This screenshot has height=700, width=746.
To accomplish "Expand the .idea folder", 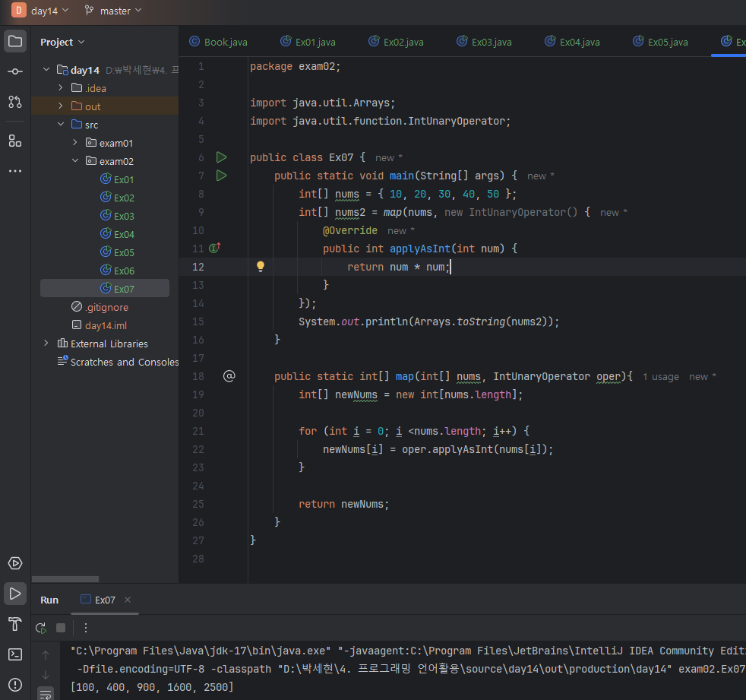I will 61,87.
